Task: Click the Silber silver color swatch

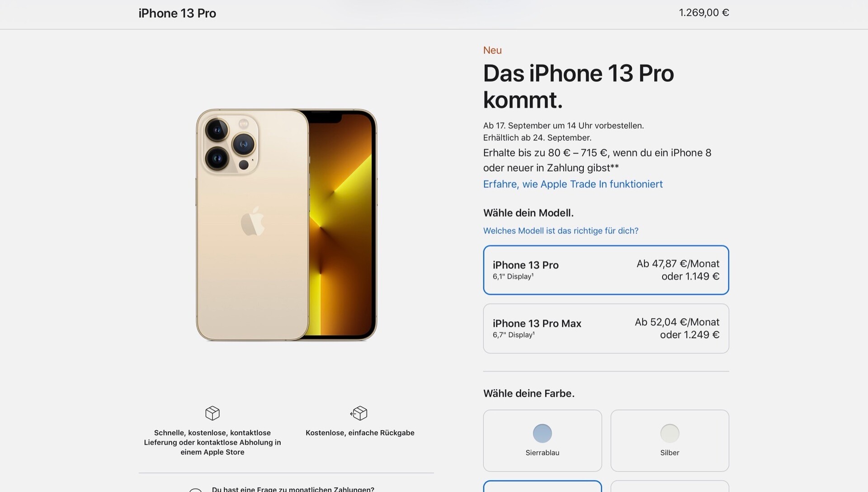Action: click(x=670, y=433)
